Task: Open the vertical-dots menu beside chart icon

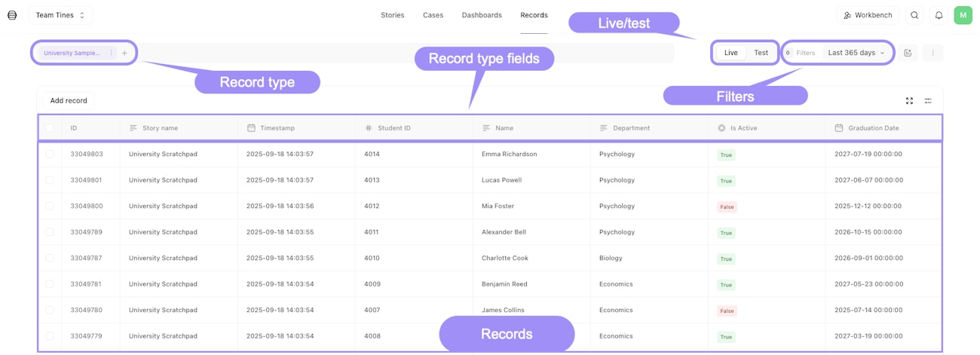Action: [933, 53]
